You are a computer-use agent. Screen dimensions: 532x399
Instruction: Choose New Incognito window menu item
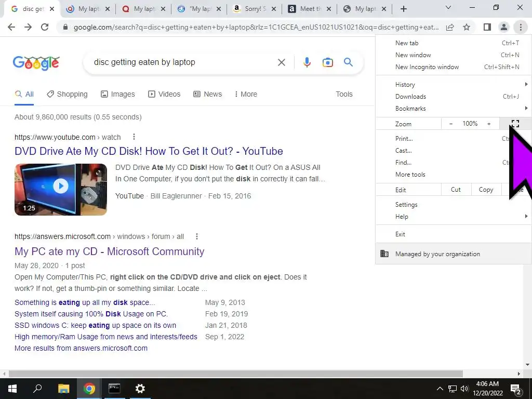pos(454,67)
